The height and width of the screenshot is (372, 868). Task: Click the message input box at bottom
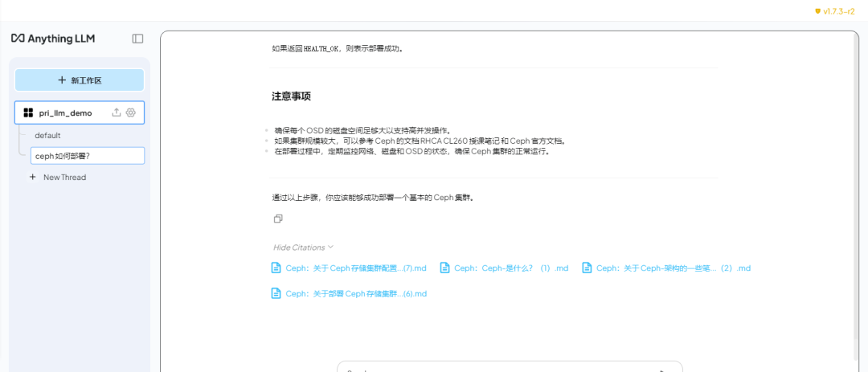pos(510,367)
